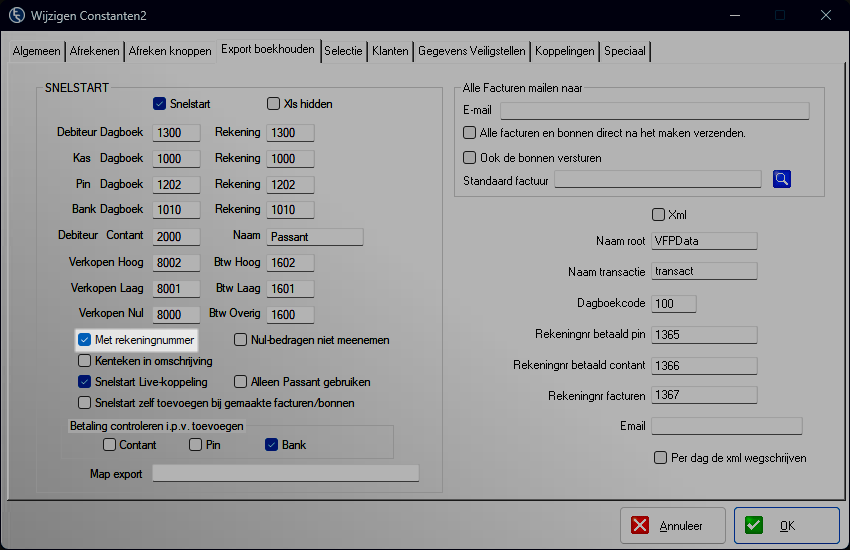Check Ook de bonnen versturen

pyautogui.click(x=470, y=158)
